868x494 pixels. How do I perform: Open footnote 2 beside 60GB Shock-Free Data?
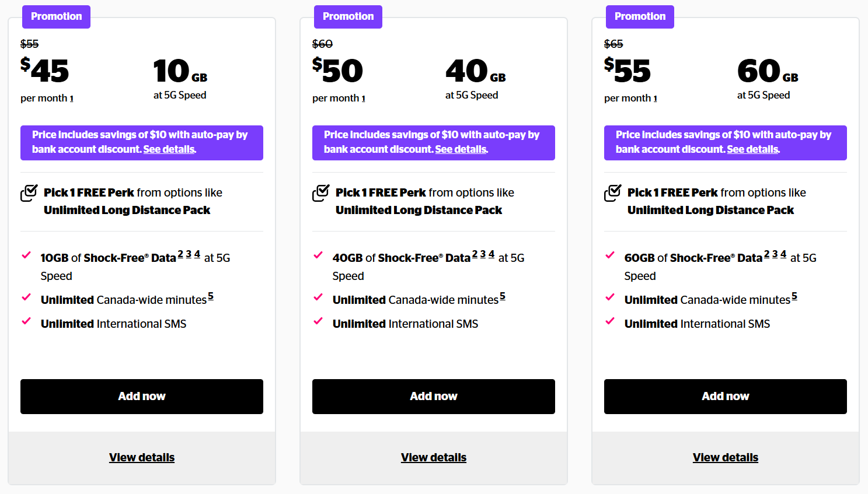(x=767, y=254)
